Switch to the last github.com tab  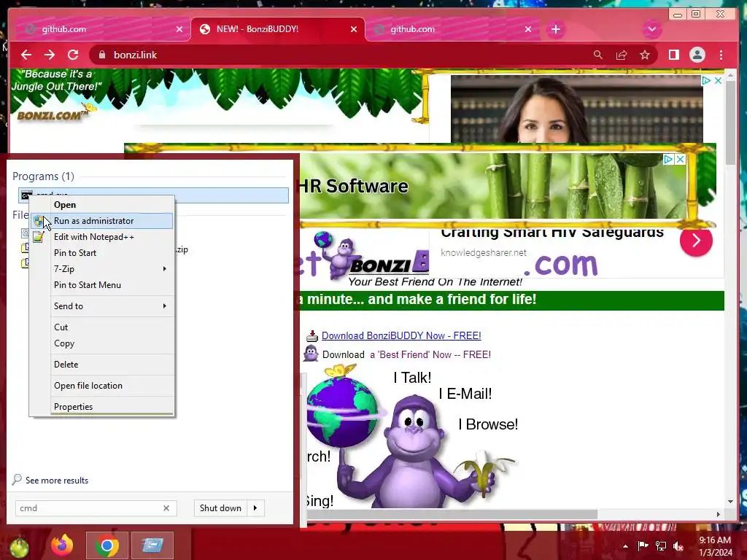pyautogui.click(x=452, y=29)
